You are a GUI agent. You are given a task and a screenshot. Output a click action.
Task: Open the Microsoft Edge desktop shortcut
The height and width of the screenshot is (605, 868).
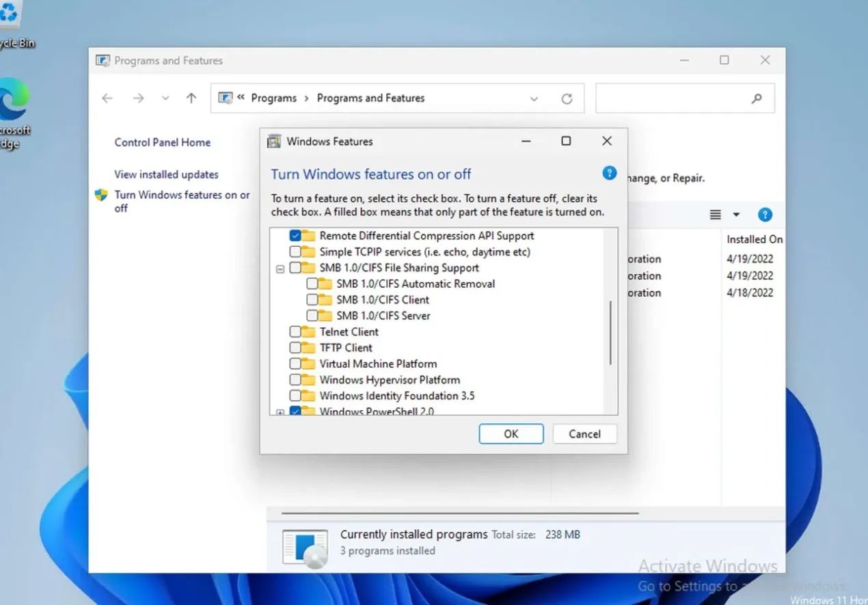click(14, 113)
